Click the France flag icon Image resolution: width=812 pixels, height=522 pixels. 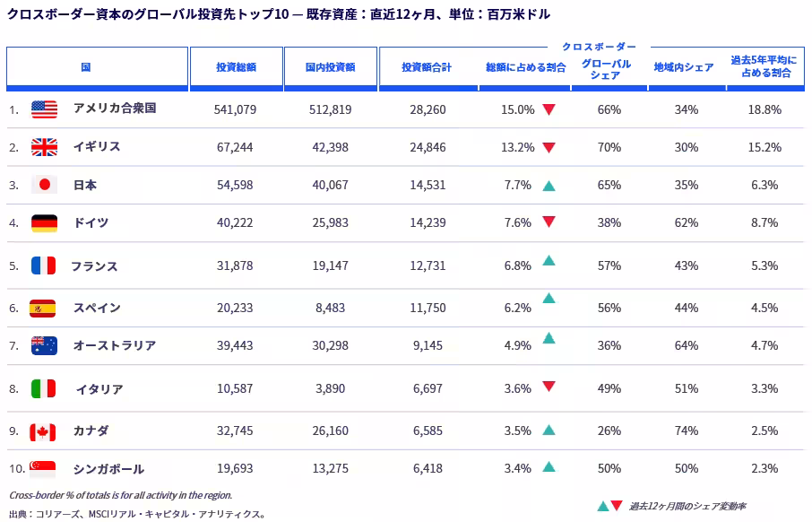coord(44,265)
